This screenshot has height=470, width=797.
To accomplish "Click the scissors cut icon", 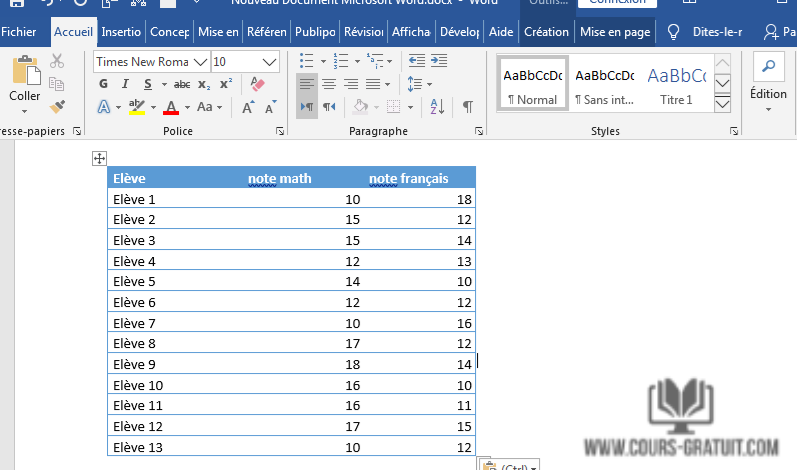I will tap(57, 62).
